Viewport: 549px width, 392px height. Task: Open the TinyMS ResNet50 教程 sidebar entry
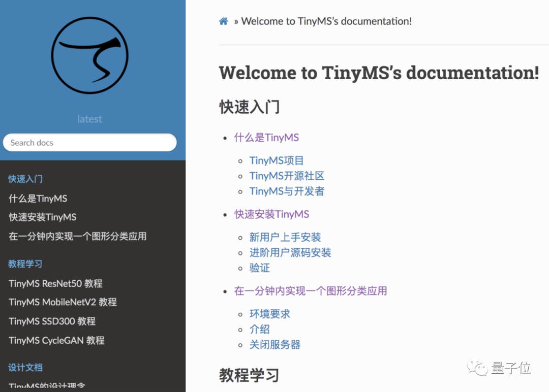[55, 283]
